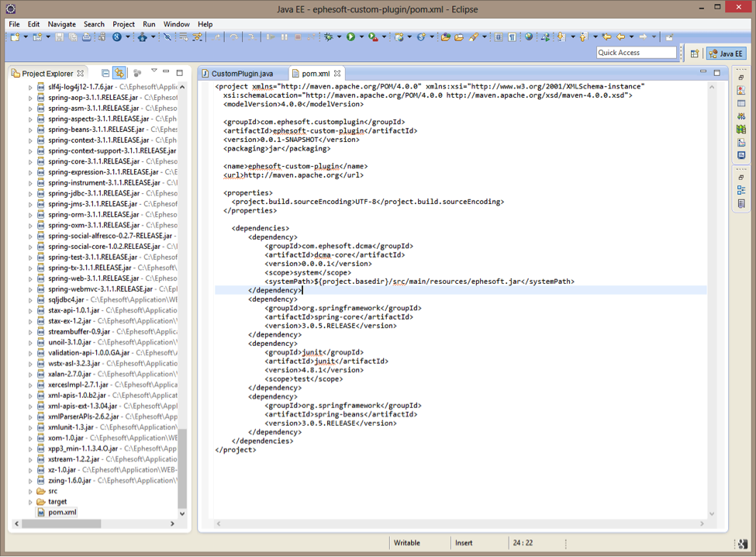Image resolution: width=756 pixels, height=557 pixels.
Task: Click the Print toolbar icon
Action: pyautogui.click(x=87, y=37)
